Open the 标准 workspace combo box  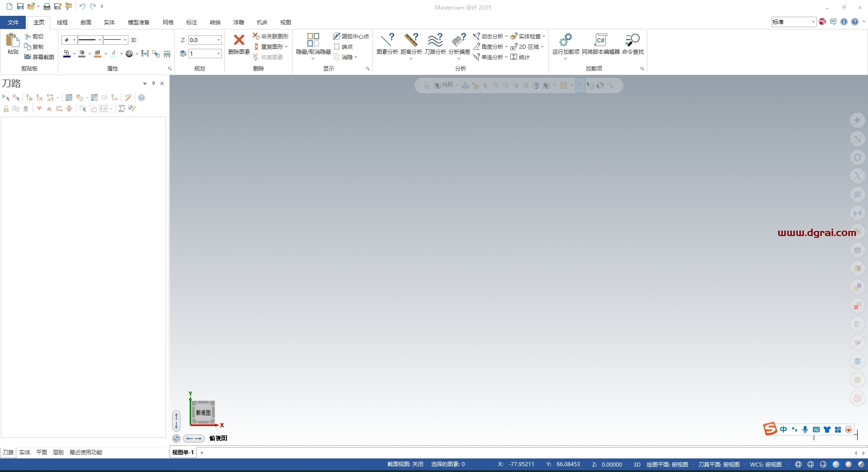pyautogui.click(x=794, y=22)
